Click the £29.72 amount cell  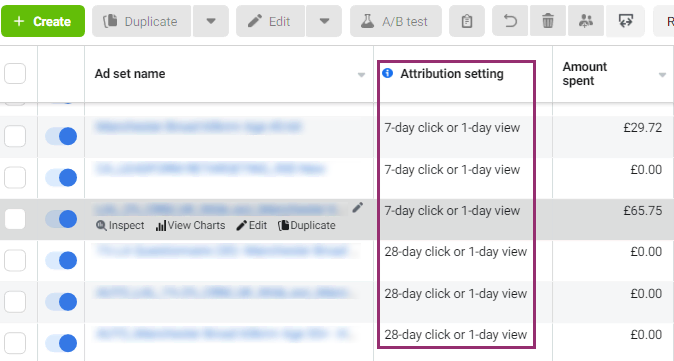pos(643,128)
